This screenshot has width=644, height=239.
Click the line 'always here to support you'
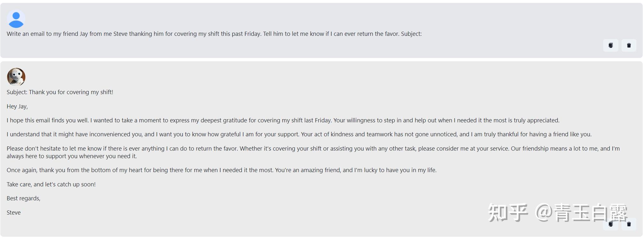pos(72,156)
